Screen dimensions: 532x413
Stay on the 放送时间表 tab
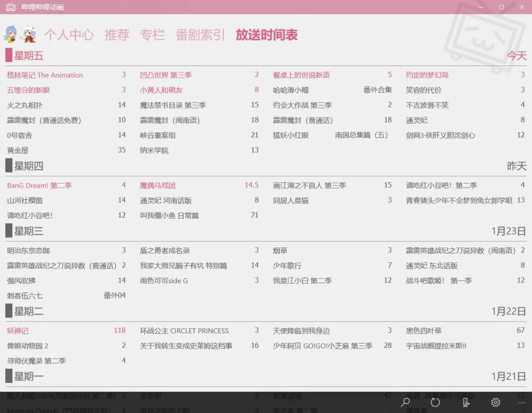coord(266,34)
